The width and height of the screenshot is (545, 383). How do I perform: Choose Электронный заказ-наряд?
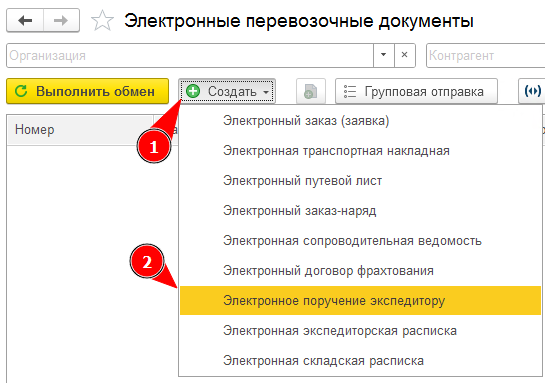360,211
